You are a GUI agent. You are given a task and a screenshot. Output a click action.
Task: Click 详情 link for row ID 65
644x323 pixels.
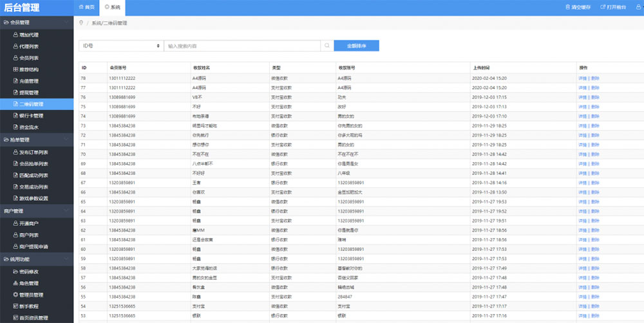point(582,201)
